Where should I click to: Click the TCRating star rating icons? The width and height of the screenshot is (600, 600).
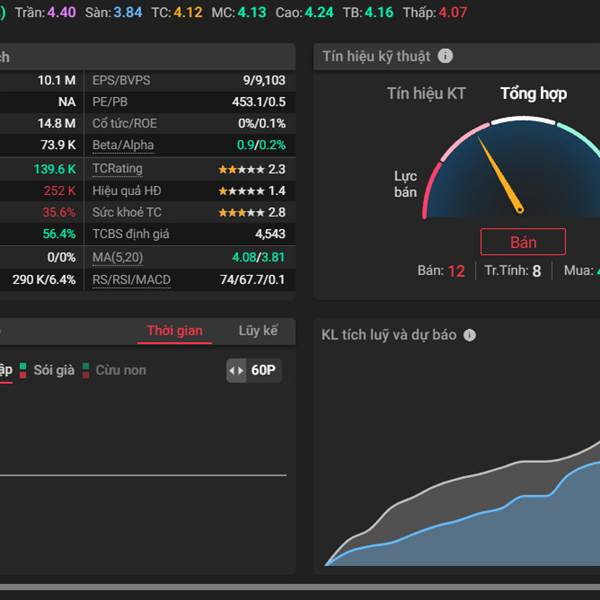click(x=240, y=169)
